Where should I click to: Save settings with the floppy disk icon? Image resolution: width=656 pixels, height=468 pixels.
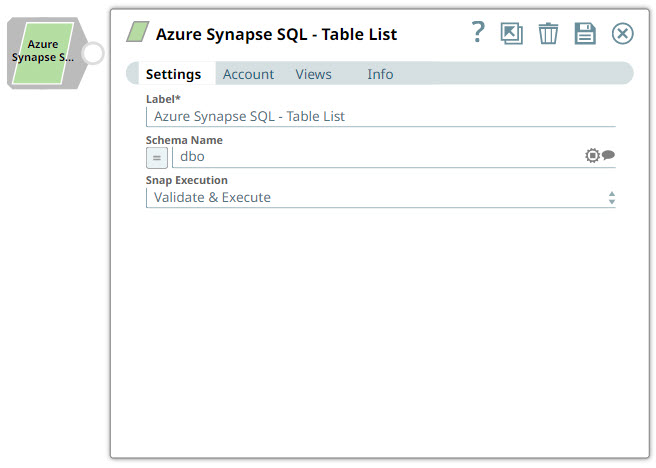click(585, 33)
